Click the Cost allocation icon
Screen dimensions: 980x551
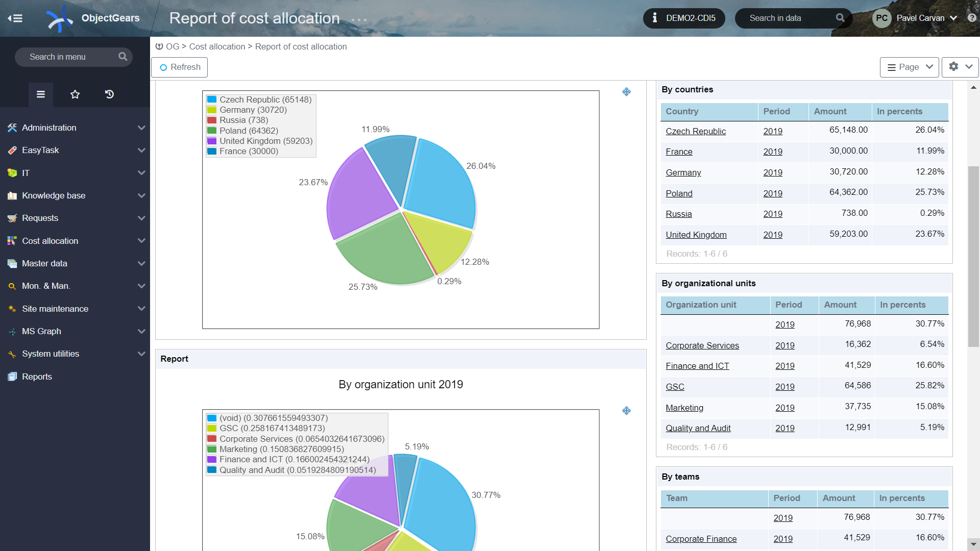click(x=12, y=241)
